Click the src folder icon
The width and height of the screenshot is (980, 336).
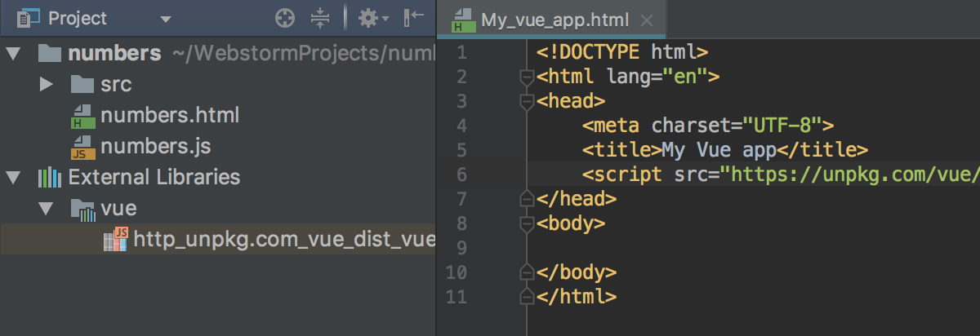click(82, 83)
